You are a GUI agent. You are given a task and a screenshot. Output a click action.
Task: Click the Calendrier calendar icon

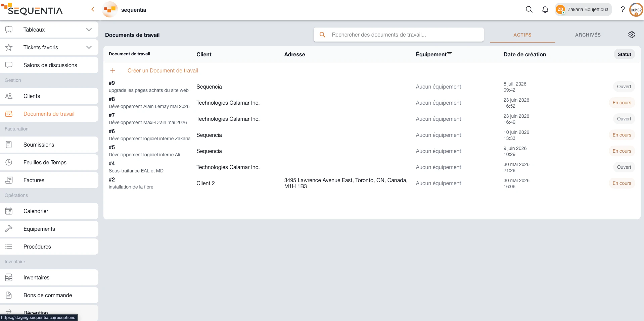(9, 211)
